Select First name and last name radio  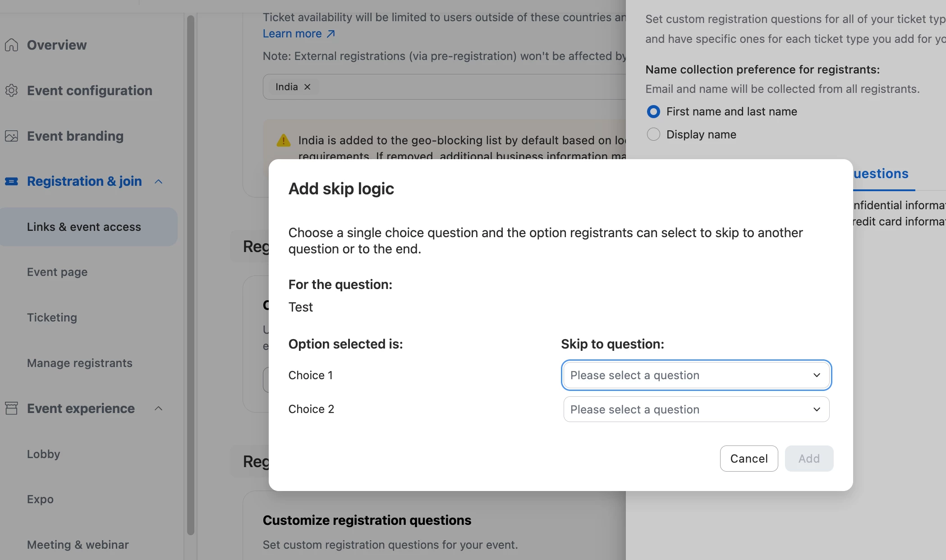[653, 111]
